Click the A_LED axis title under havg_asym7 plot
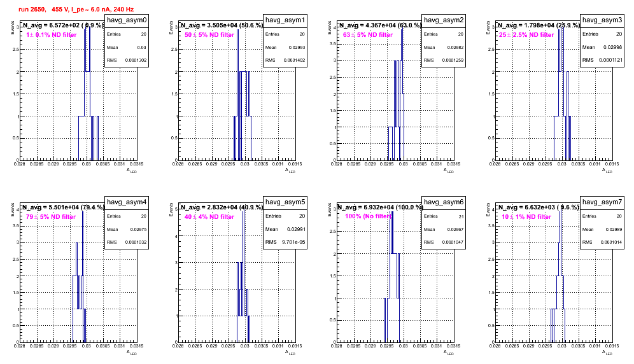The image size is (634, 364). point(607,353)
